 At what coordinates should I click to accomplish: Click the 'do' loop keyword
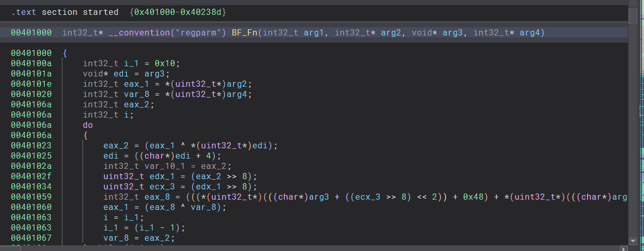pyautogui.click(x=88, y=125)
